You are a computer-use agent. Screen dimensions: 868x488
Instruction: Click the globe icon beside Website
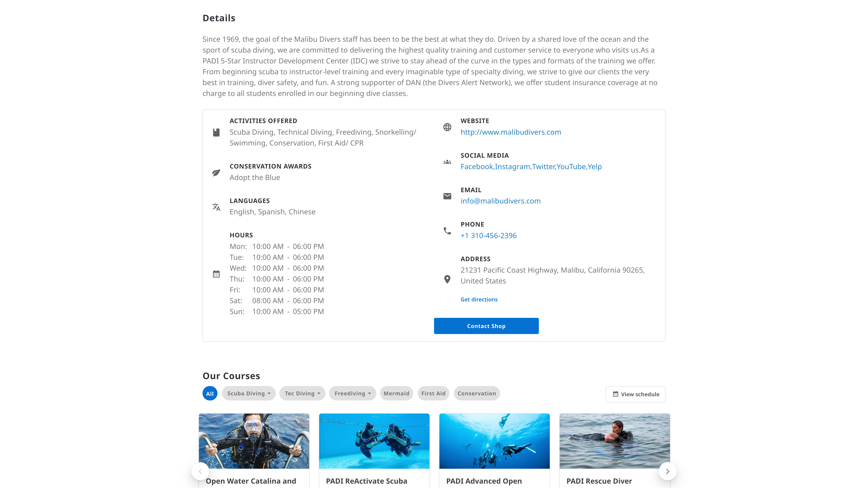(x=447, y=127)
